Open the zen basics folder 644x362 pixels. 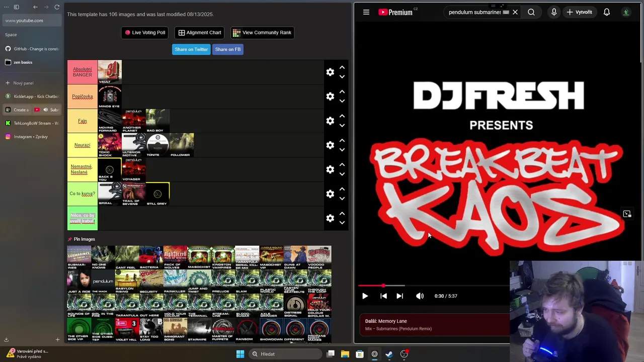(32, 62)
